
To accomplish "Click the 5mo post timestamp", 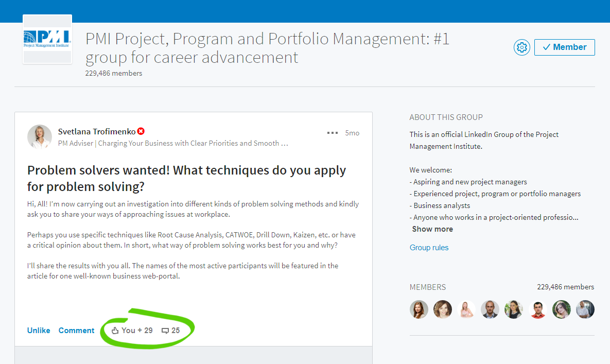I will (352, 133).
